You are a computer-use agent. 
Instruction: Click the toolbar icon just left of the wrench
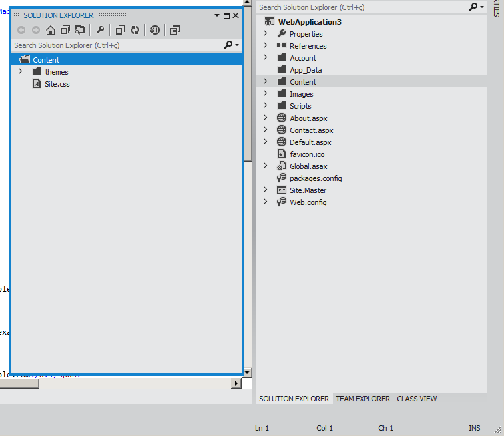click(80, 30)
